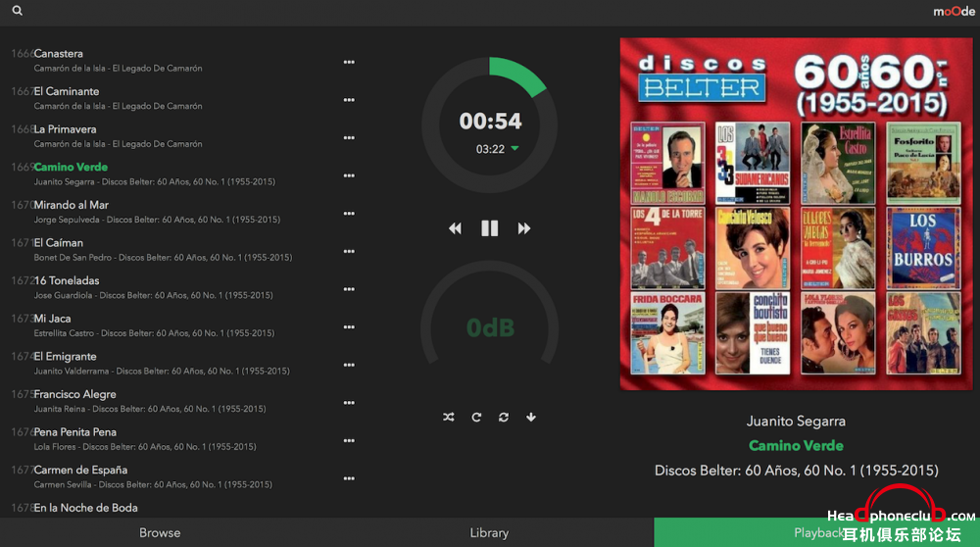This screenshot has height=547, width=980.
Task: Open options menu for Francisco Alegre
Action: tap(349, 403)
